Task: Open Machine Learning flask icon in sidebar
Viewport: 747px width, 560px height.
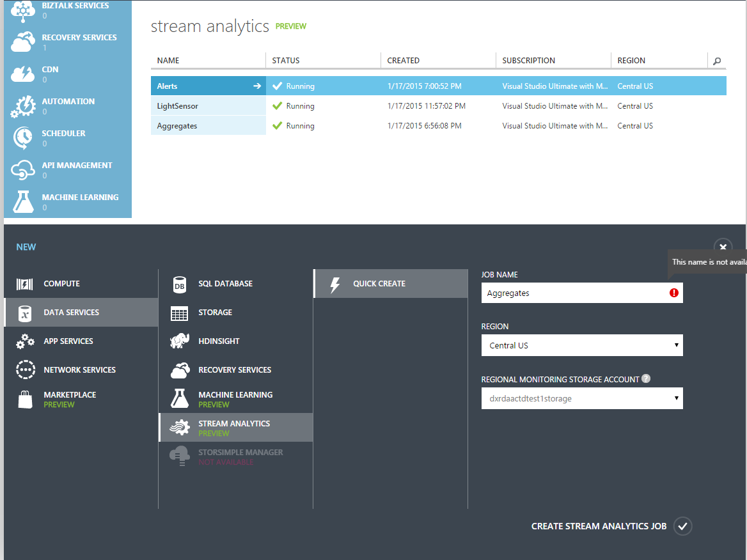Action: click(23, 201)
